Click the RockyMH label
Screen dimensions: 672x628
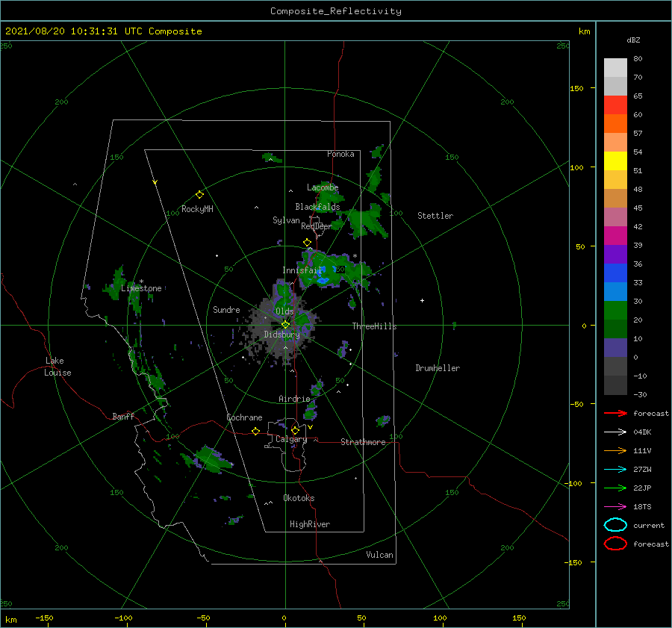click(197, 209)
